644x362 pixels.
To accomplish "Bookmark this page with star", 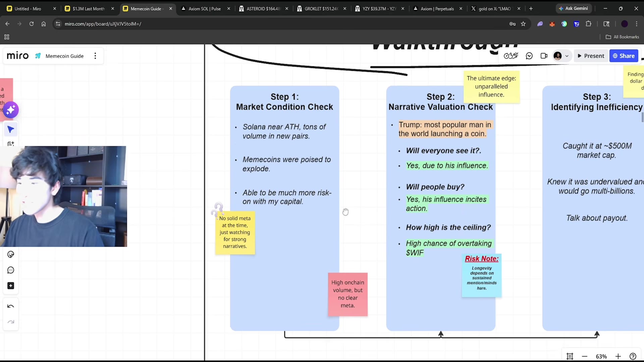I will click(x=523, y=24).
